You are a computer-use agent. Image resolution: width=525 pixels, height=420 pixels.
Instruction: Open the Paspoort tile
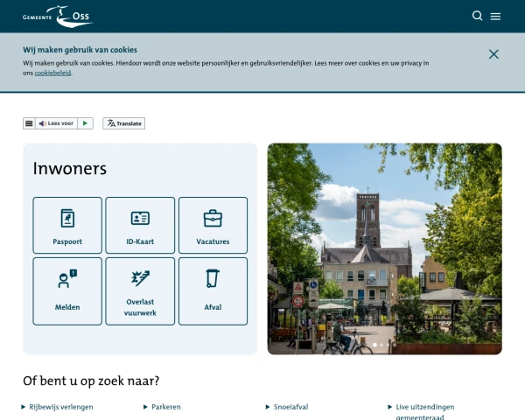coord(67,225)
